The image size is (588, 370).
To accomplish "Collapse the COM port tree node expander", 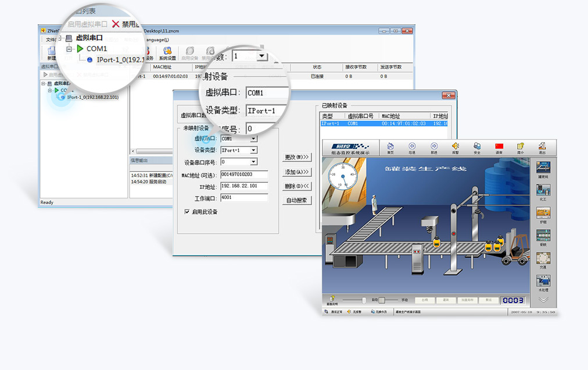I will 49,91.
